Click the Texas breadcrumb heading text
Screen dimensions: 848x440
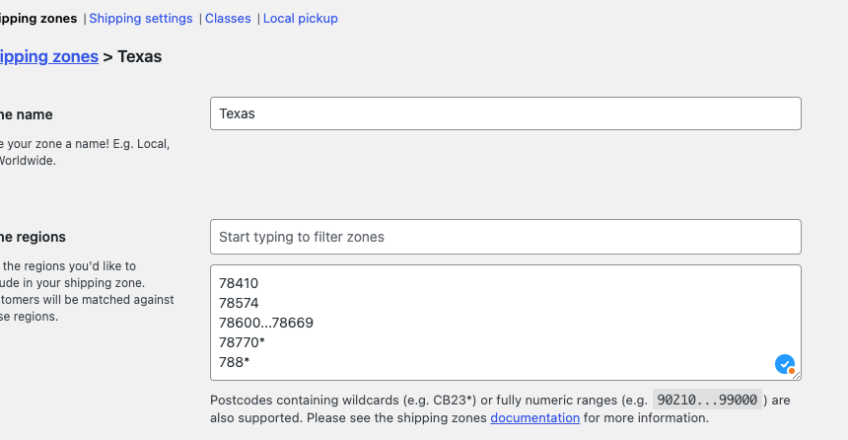coord(139,56)
